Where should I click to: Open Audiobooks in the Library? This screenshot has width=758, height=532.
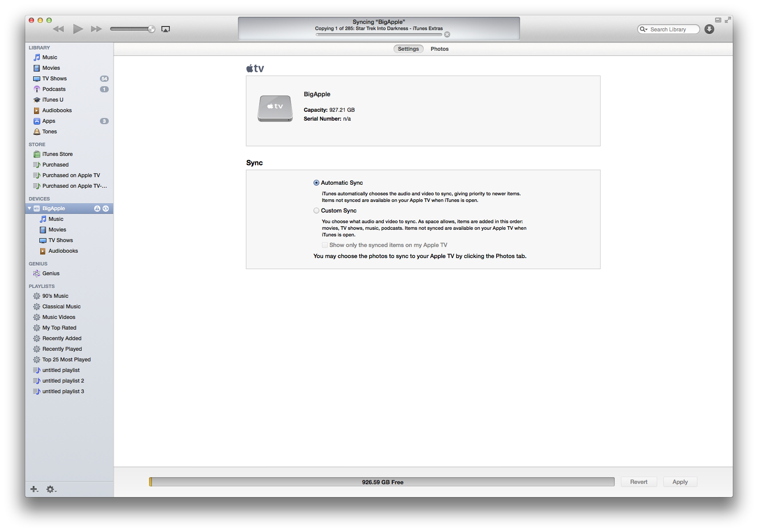pos(69,110)
